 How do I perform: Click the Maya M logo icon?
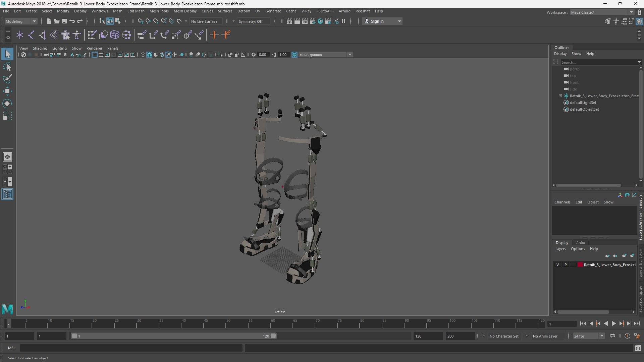7,309
